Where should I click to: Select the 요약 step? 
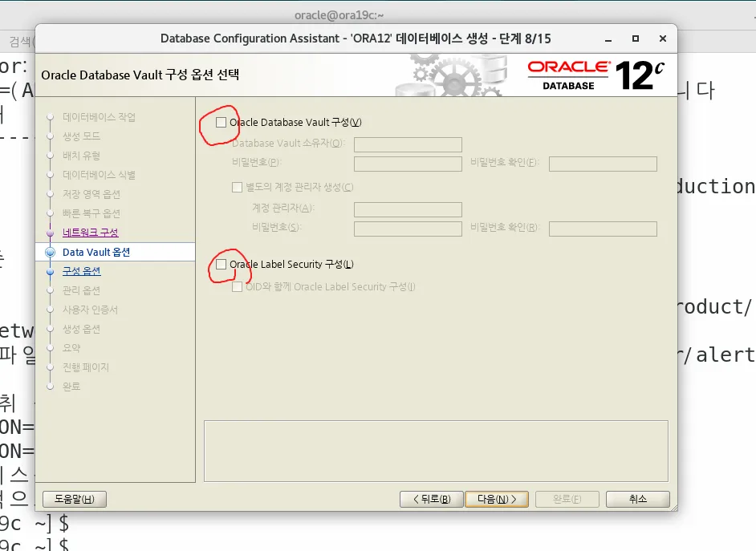(x=71, y=348)
